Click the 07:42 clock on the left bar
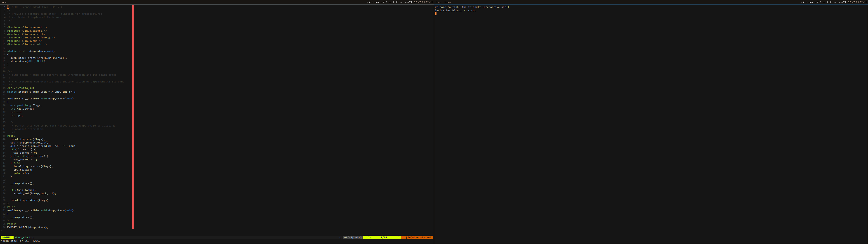This screenshot has width=868, height=244. tap(417, 2)
